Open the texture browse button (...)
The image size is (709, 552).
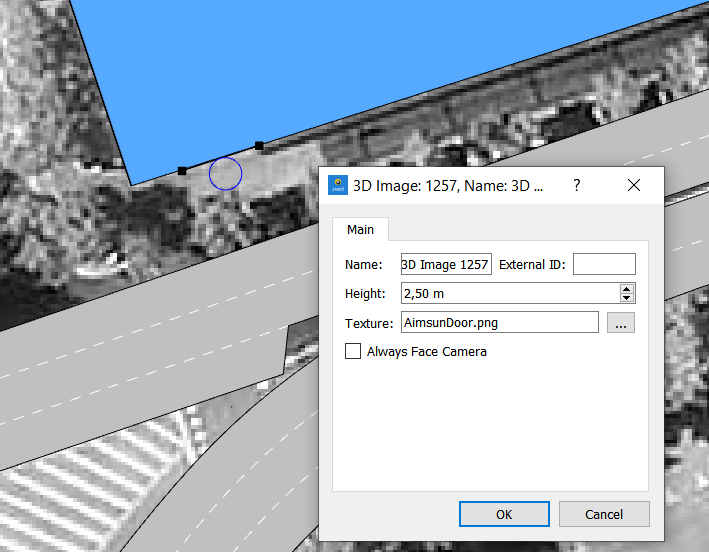click(620, 323)
